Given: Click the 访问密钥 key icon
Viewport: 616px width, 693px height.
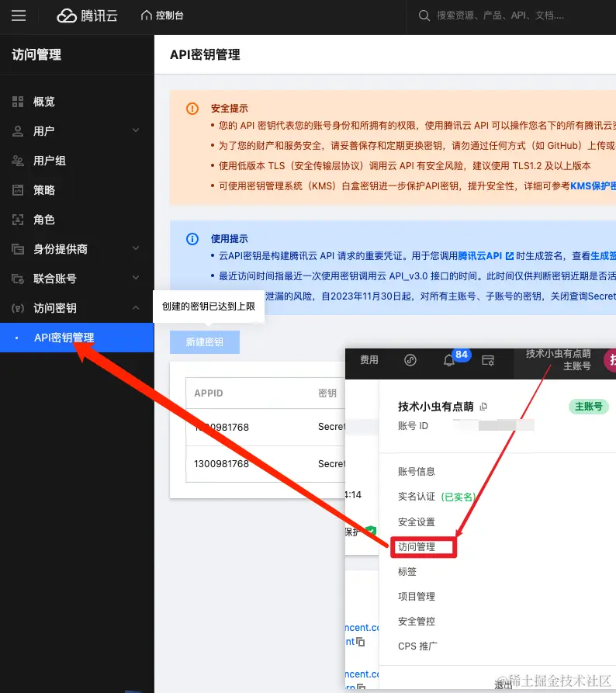Looking at the screenshot, I should 18,308.
